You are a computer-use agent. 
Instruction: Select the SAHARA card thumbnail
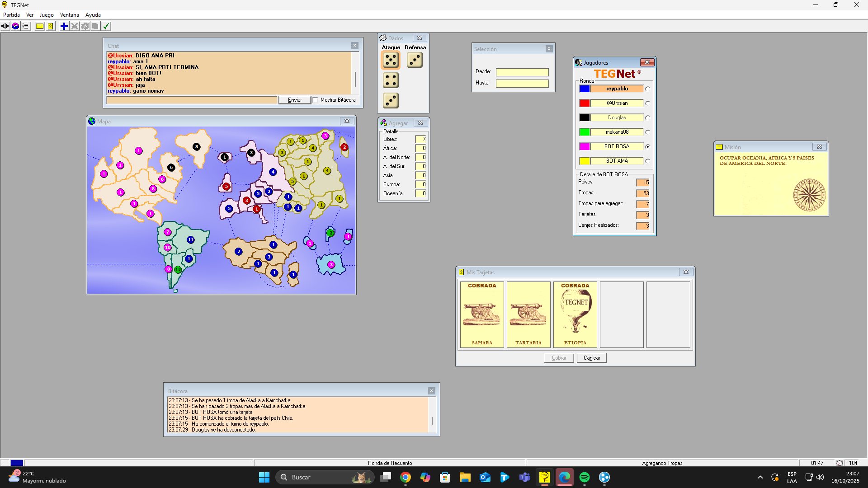(482, 314)
